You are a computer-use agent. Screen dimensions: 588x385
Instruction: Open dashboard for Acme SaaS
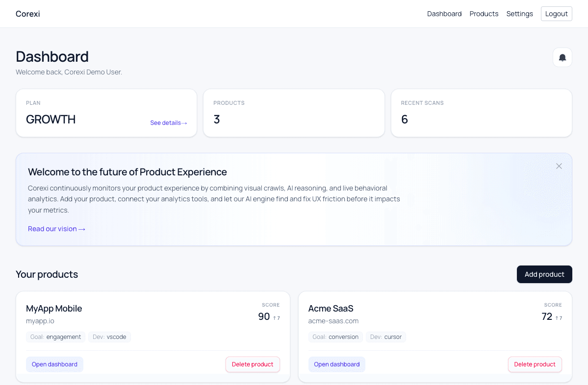point(337,364)
